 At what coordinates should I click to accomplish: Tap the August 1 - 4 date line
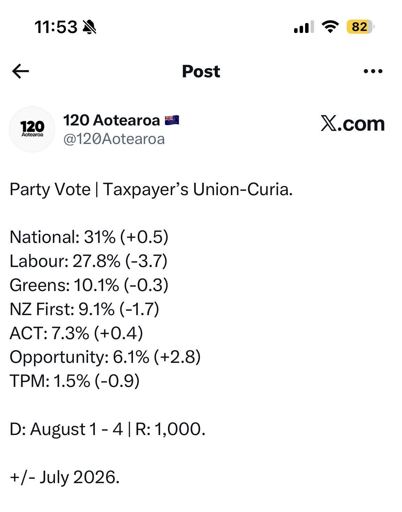pyautogui.click(x=107, y=429)
